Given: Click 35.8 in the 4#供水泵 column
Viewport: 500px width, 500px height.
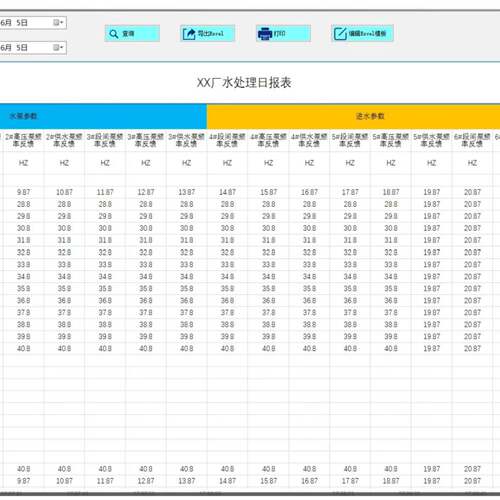Looking at the screenshot, I should coord(309,288).
